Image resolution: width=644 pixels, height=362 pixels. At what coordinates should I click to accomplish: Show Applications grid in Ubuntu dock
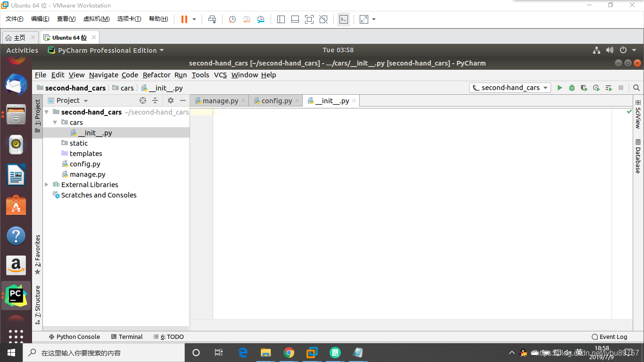16,336
